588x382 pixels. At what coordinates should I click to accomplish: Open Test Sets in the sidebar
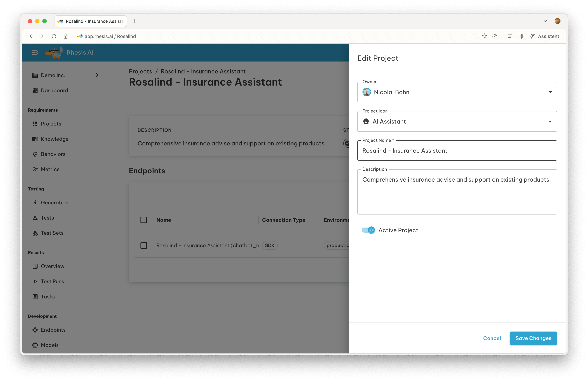(52, 233)
